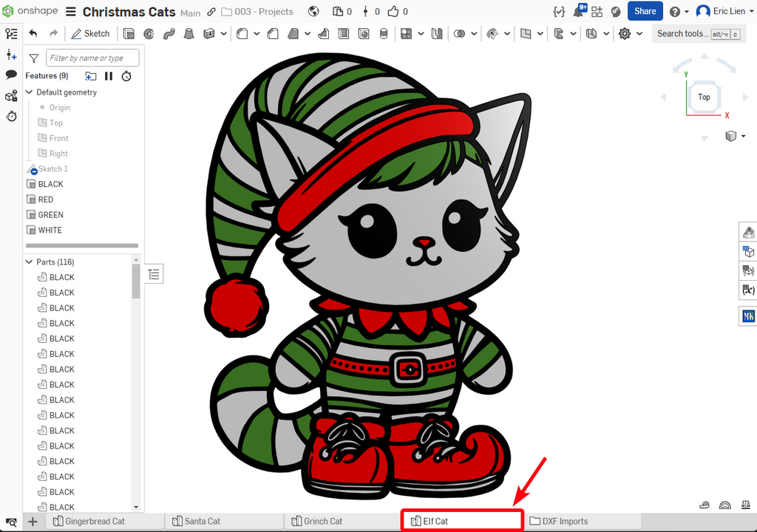The height and width of the screenshot is (532, 757).
Task: Click the Main branch label
Action: [x=191, y=13]
